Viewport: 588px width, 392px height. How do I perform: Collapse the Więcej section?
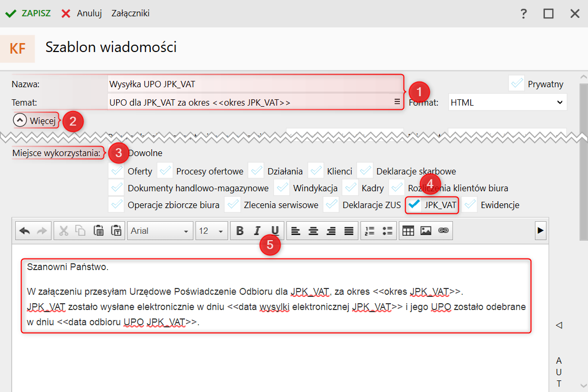point(35,120)
